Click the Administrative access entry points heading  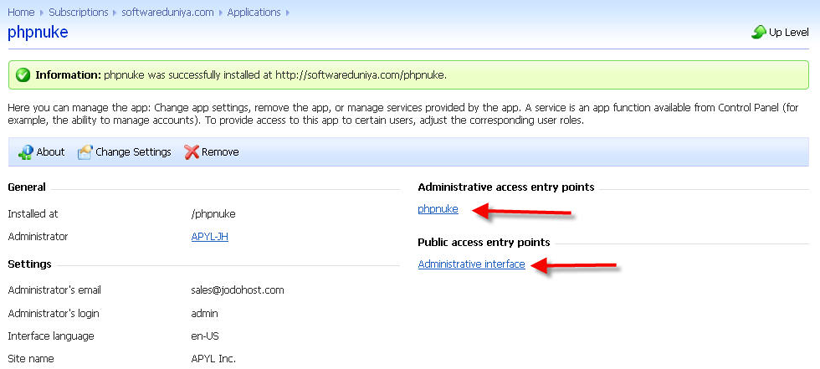point(506,187)
